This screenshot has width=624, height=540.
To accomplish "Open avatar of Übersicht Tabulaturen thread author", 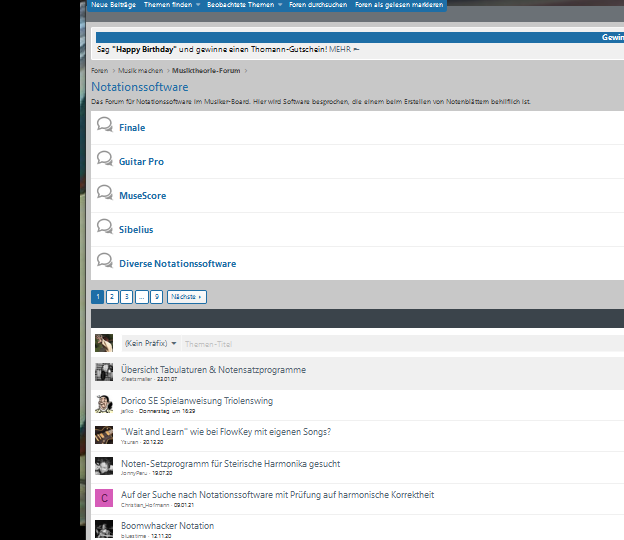I will tap(104, 372).
